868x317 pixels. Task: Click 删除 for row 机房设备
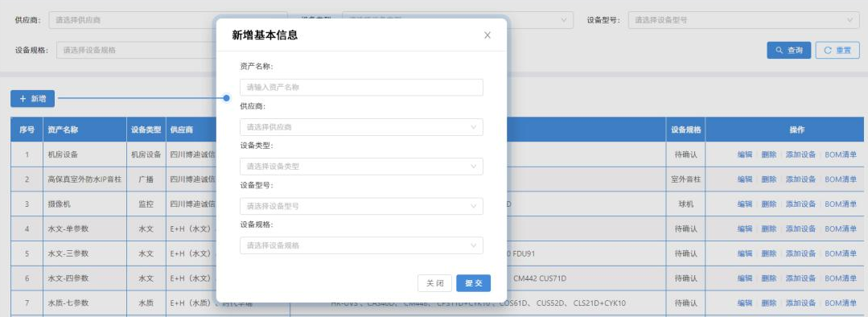[769, 155]
